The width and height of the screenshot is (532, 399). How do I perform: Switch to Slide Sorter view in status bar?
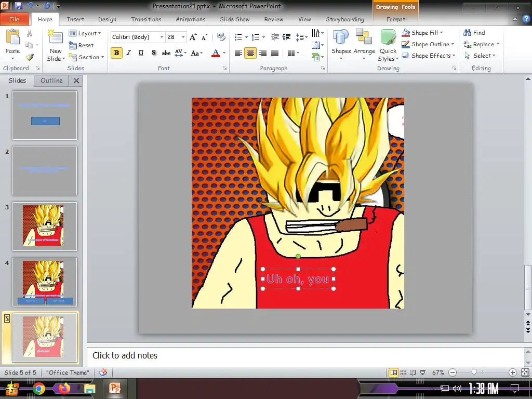(x=404, y=373)
